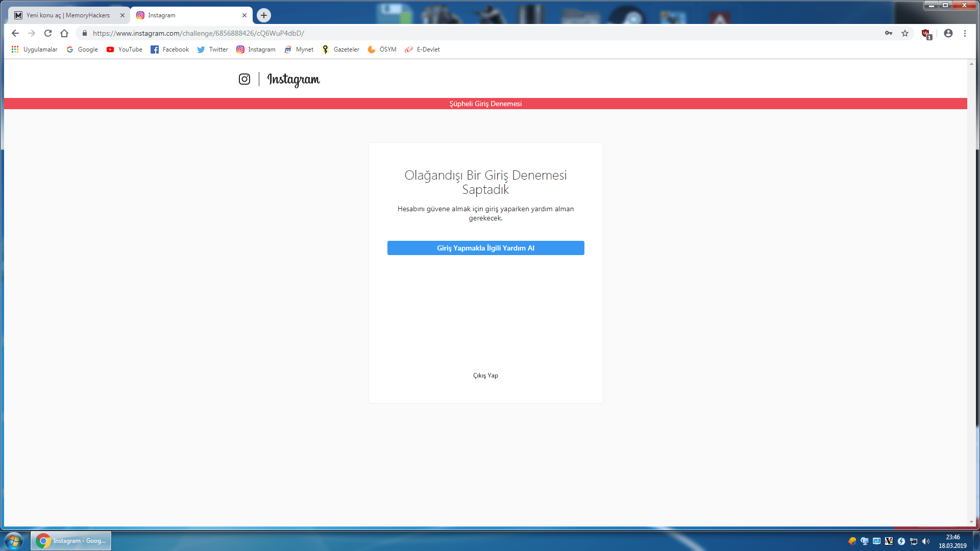Close the MemoryHackers tab
Image resolution: width=980 pixels, height=551 pixels.
[x=122, y=15]
